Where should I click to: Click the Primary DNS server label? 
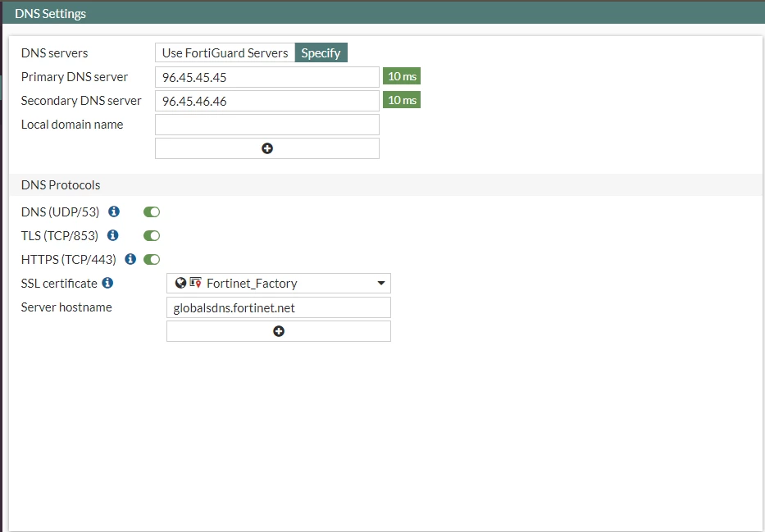pos(74,76)
